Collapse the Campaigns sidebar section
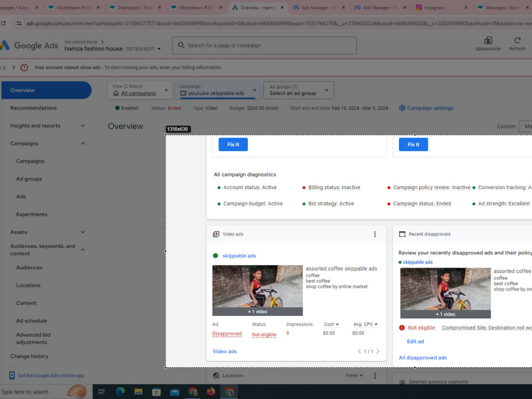The image size is (532, 399). [83, 144]
